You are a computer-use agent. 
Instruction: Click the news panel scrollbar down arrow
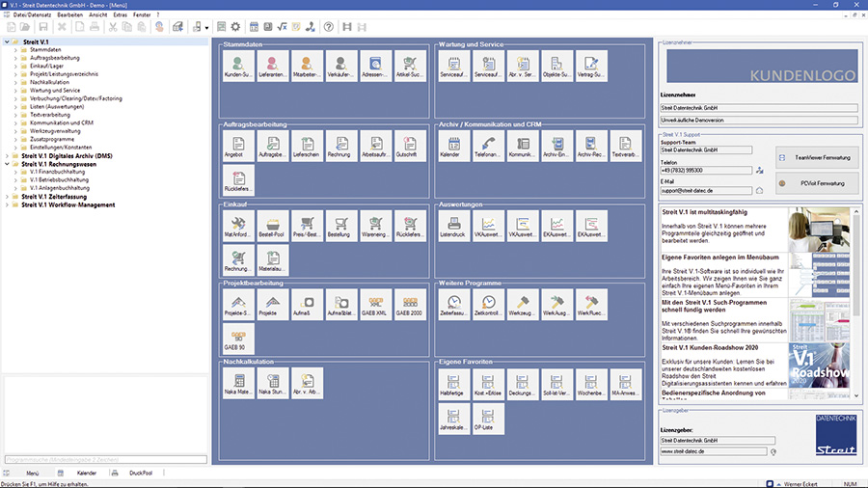coord(857,395)
